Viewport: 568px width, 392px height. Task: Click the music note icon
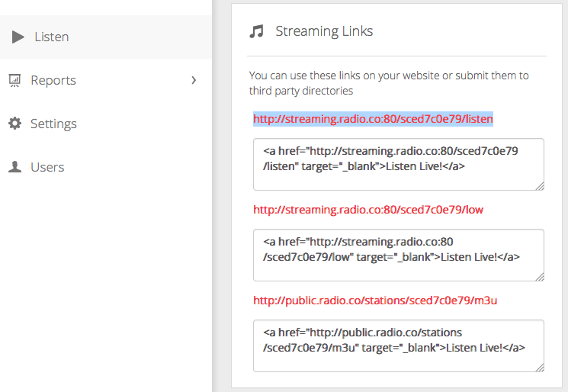257,31
